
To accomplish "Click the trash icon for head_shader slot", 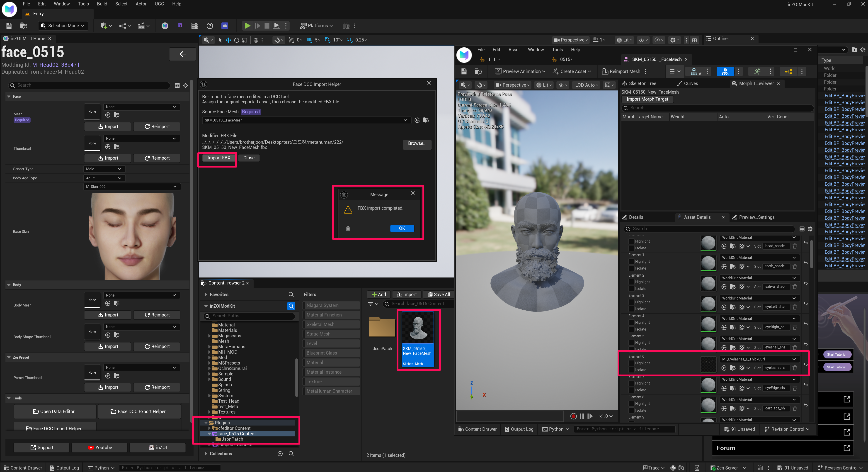I will click(x=795, y=246).
